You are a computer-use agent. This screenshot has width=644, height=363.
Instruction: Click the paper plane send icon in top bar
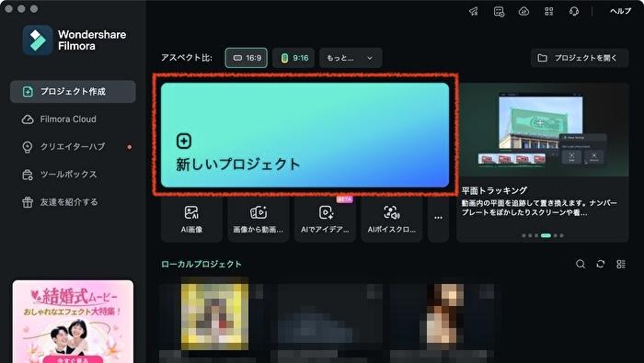(x=474, y=11)
